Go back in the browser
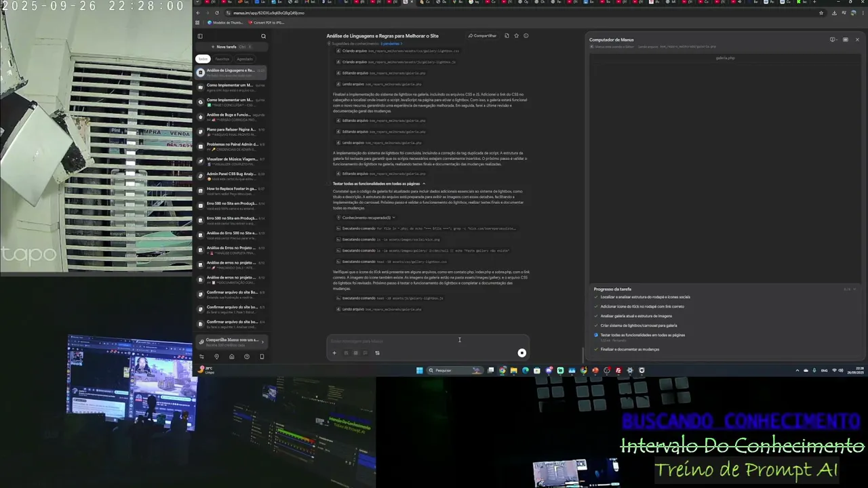The width and height of the screenshot is (868, 488). 198,13
